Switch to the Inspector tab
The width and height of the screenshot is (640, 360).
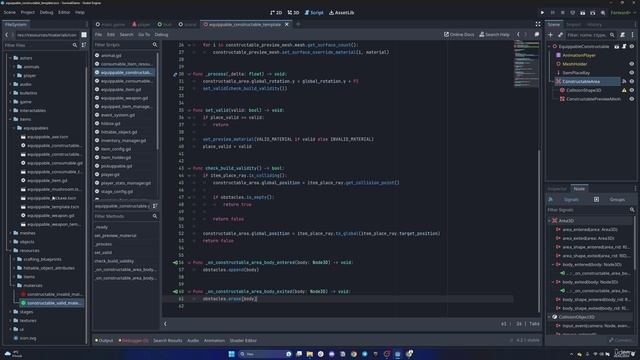557,189
